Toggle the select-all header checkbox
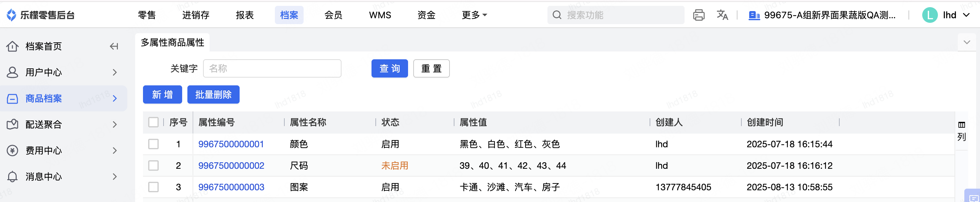 point(153,122)
